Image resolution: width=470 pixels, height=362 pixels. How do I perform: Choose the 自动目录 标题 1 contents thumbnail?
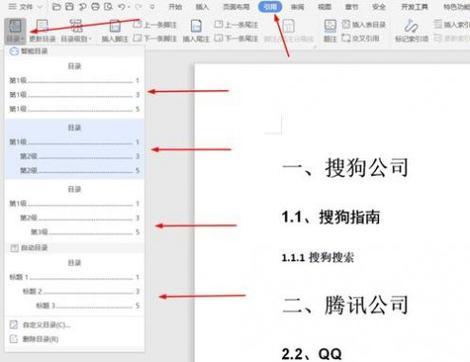74,284
